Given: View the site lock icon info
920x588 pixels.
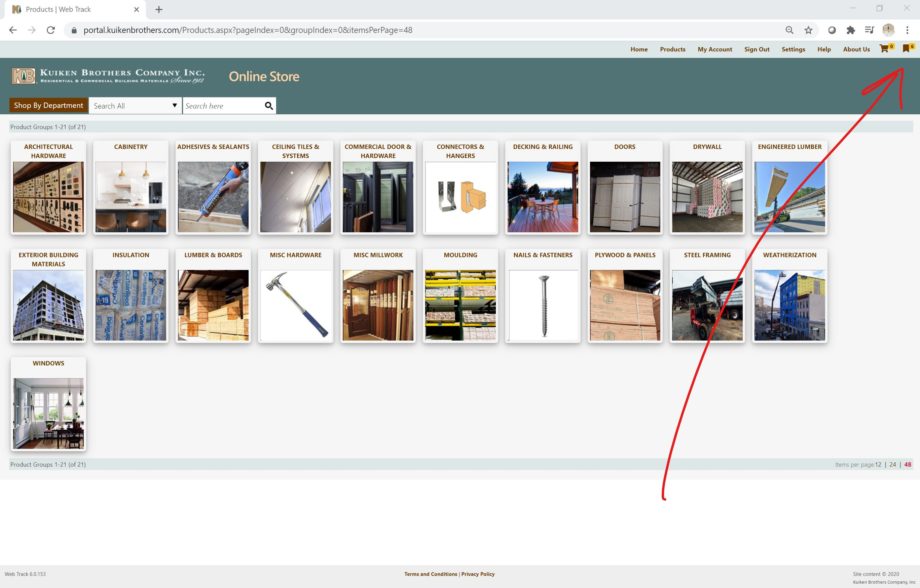Looking at the screenshot, I should (73, 30).
